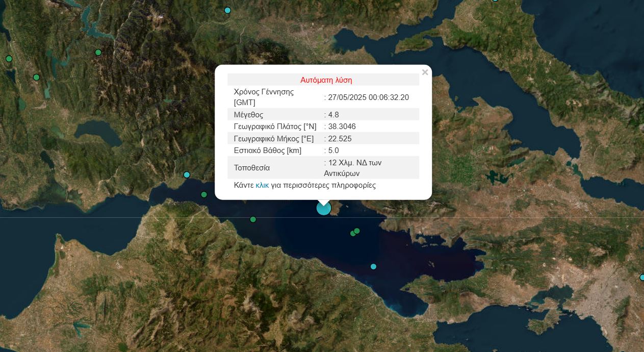
Task: Click the green marker below that teal coastal marker
Action: [x=204, y=194]
